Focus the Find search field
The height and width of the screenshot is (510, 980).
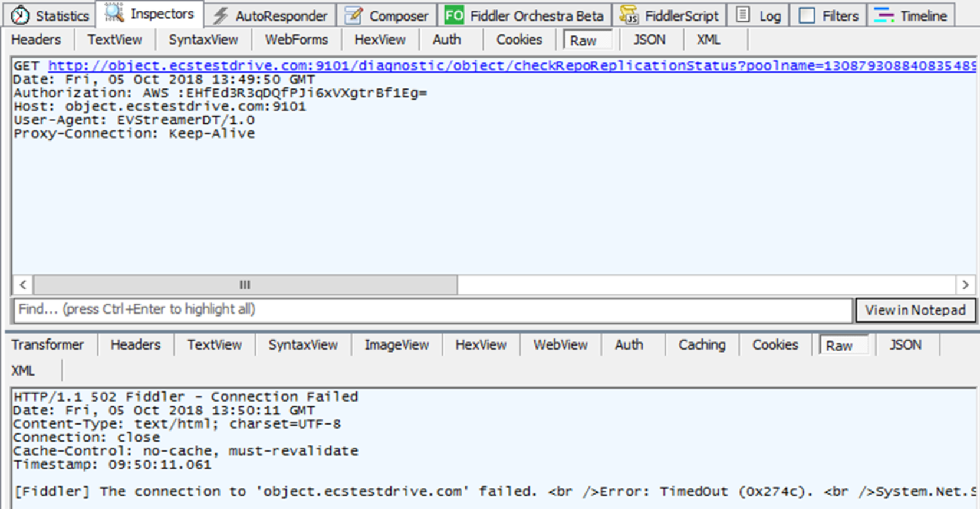(433, 310)
